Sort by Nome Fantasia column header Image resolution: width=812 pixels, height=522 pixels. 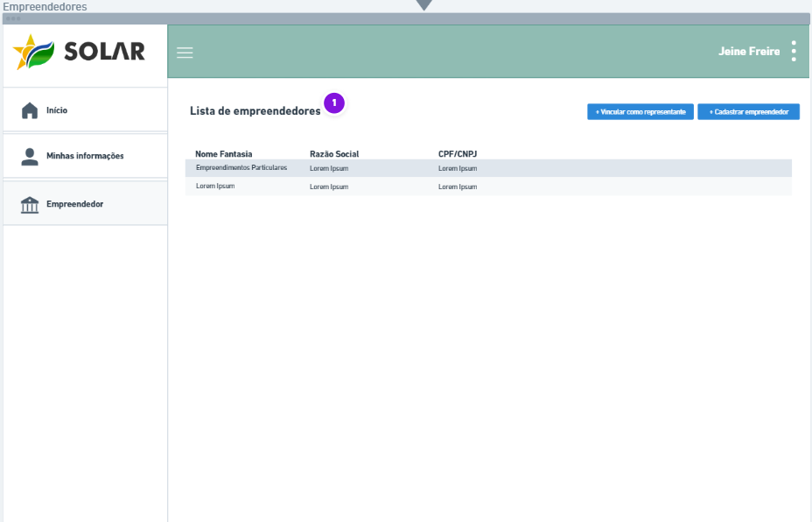coord(224,154)
